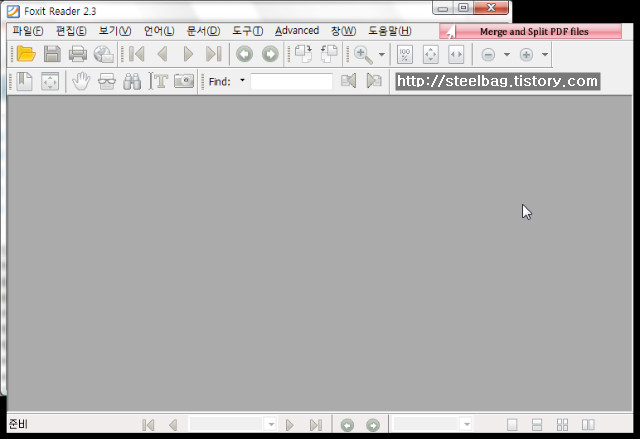Status bar next page button
This screenshot has height=439, width=640.
[290, 425]
